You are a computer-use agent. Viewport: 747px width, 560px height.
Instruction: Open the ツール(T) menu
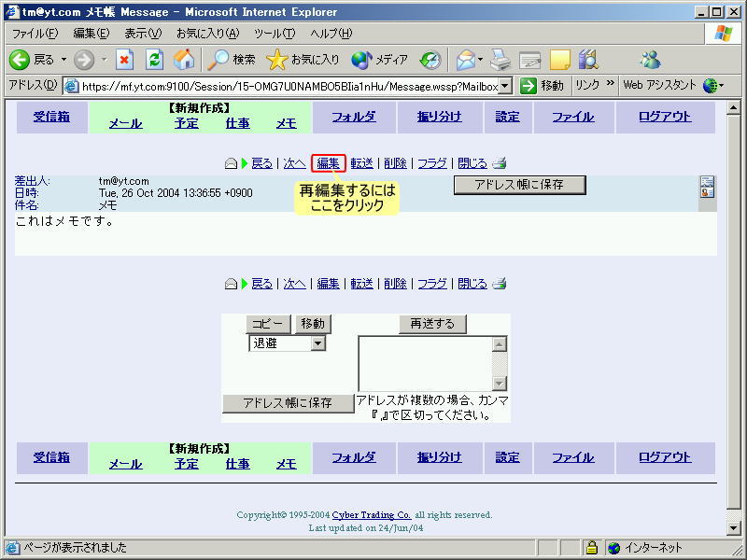tap(275, 33)
